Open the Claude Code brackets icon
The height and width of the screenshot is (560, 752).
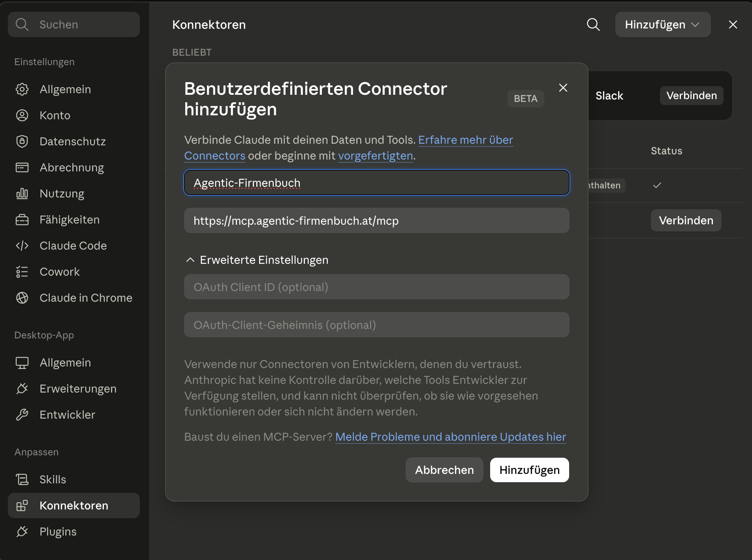(22, 246)
